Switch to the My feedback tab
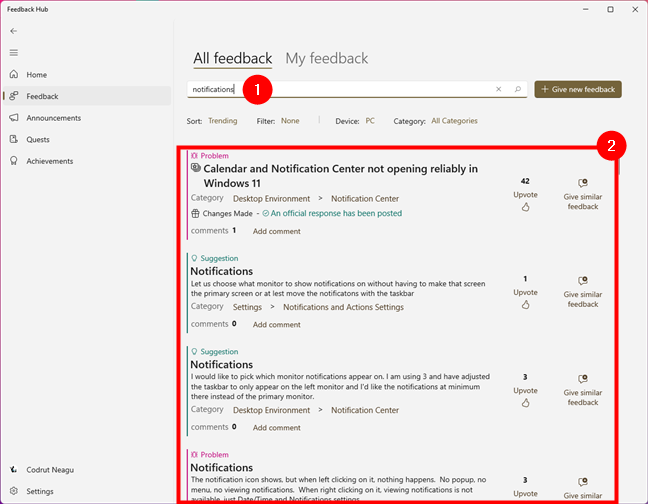 326,58
